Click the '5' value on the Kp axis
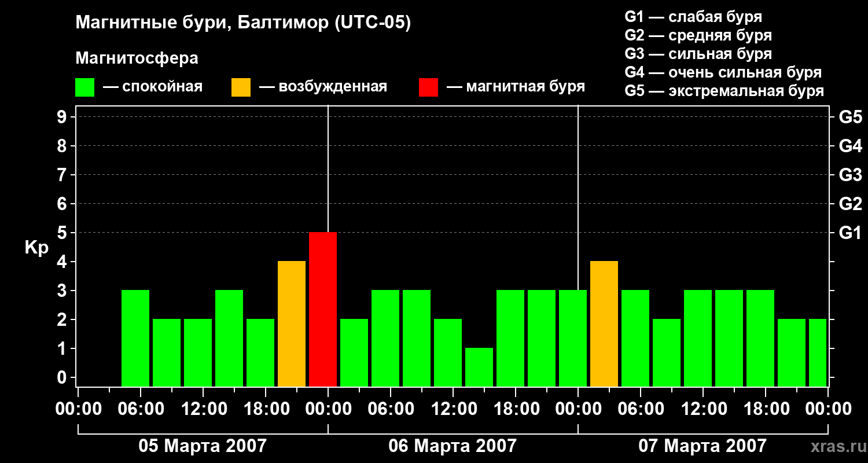 click(63, 233)
